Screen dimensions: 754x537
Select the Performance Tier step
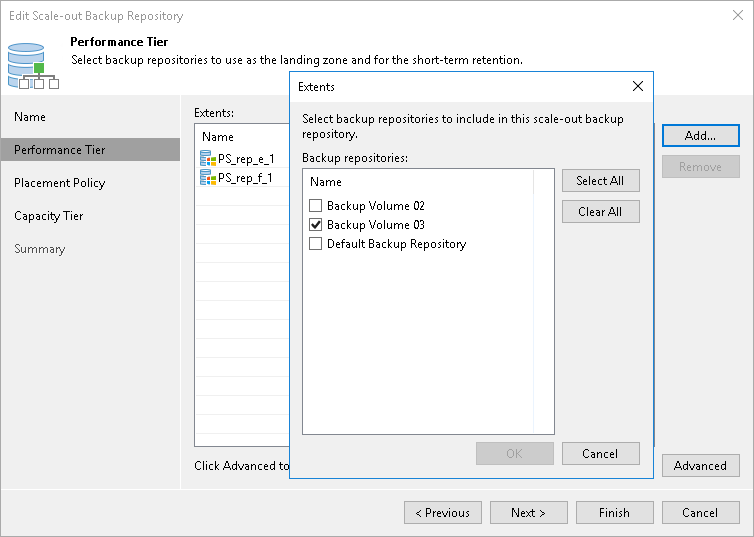coord(59,150)
